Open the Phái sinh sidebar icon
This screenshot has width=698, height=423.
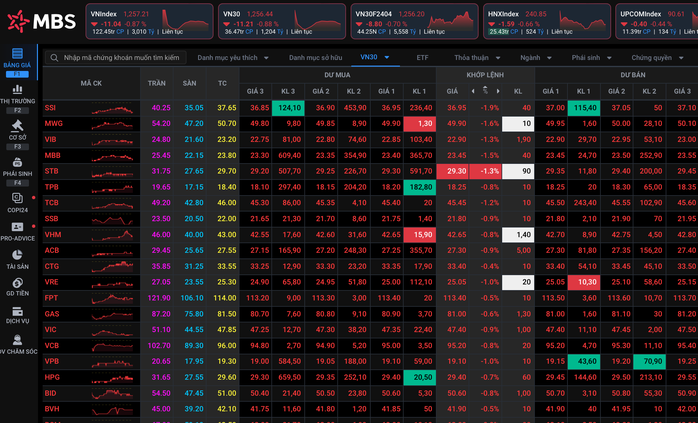click(17, 163)
